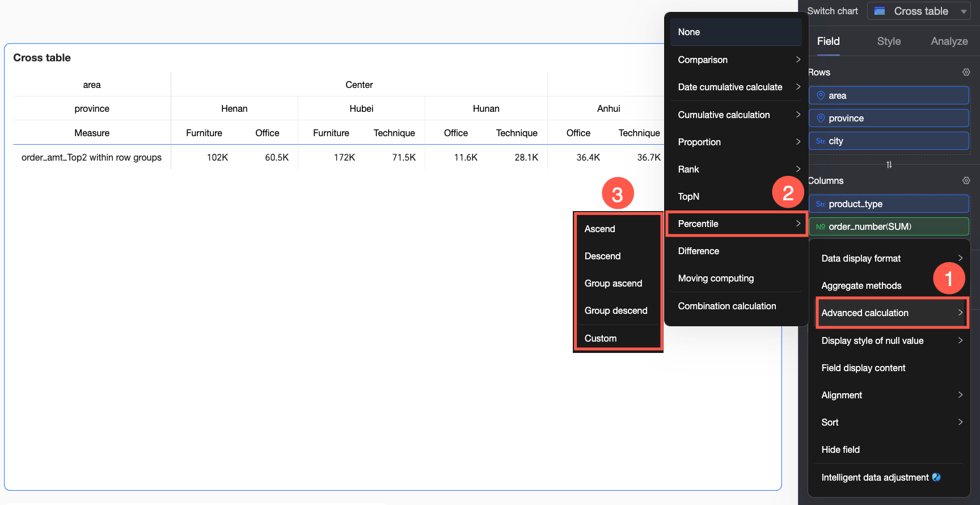Expand the Rank submenu arrow
This screenshot has height=505, width=980.
798,169
